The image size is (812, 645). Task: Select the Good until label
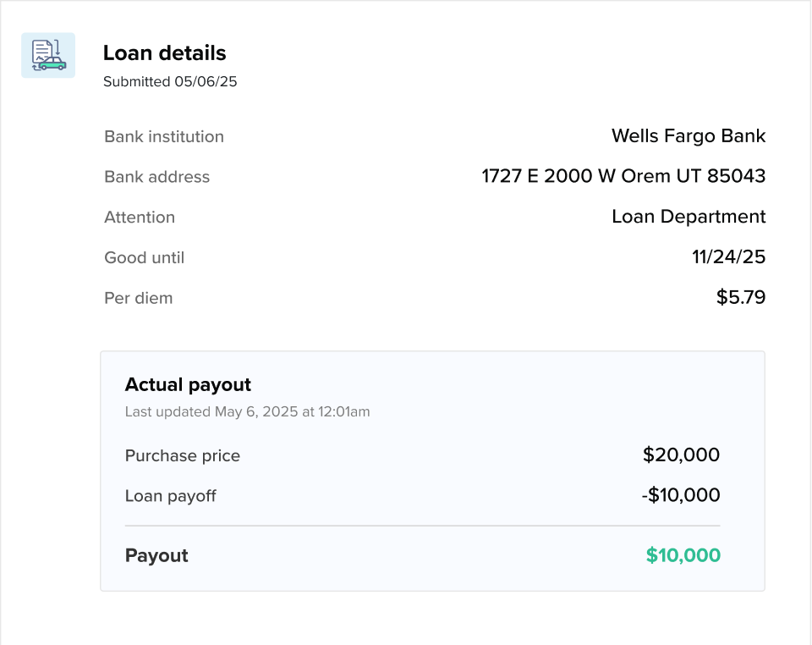coord(144,257)
